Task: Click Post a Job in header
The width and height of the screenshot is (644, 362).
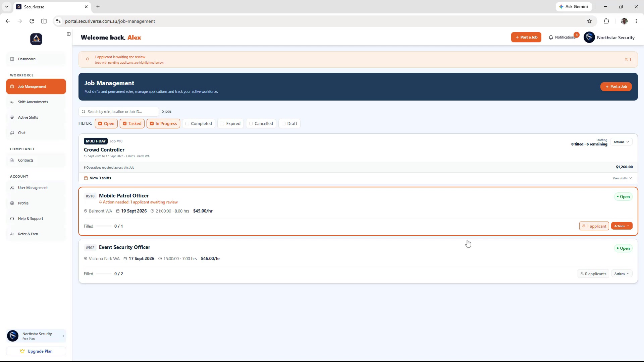Action: [526, 38]
